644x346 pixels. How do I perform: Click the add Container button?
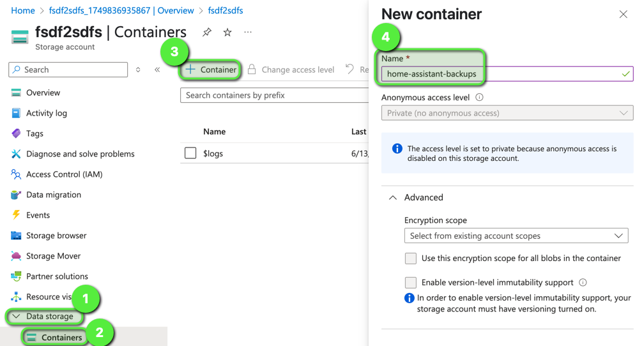(x=211, y=70)
